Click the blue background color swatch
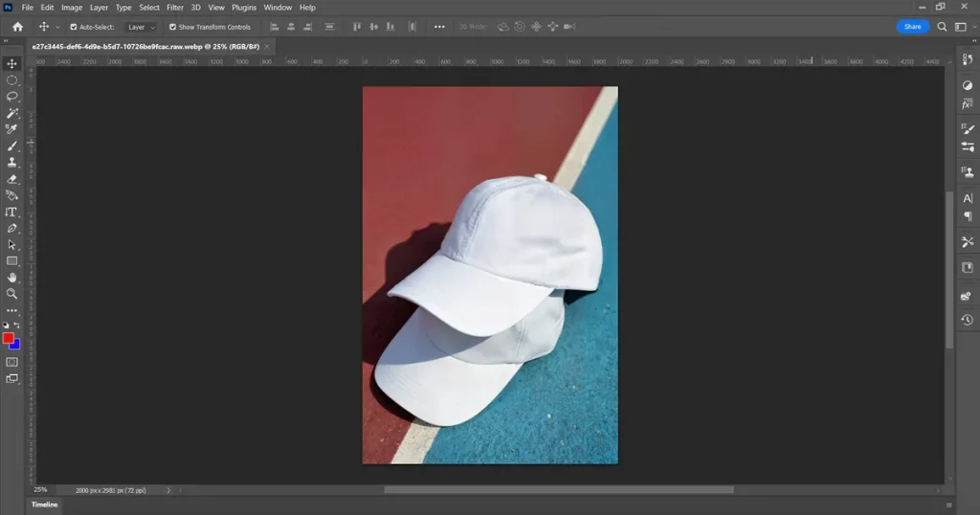The height and width of the screenshot is (515, 980). pos(16,345)
